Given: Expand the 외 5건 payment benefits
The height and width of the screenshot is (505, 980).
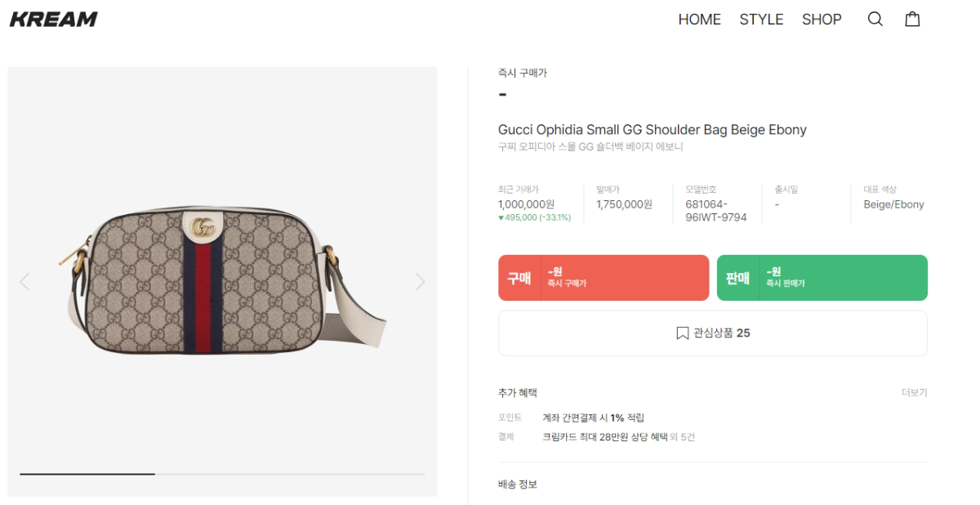Looking at the screenshot, I should [683, 437].
